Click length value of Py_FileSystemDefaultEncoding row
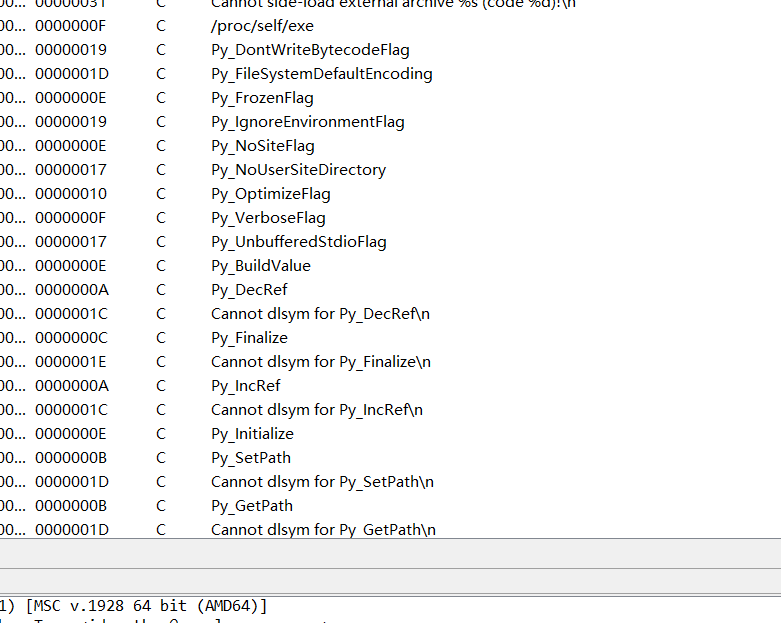The width and height of the screenshot is (781, 623). point(72,74)
